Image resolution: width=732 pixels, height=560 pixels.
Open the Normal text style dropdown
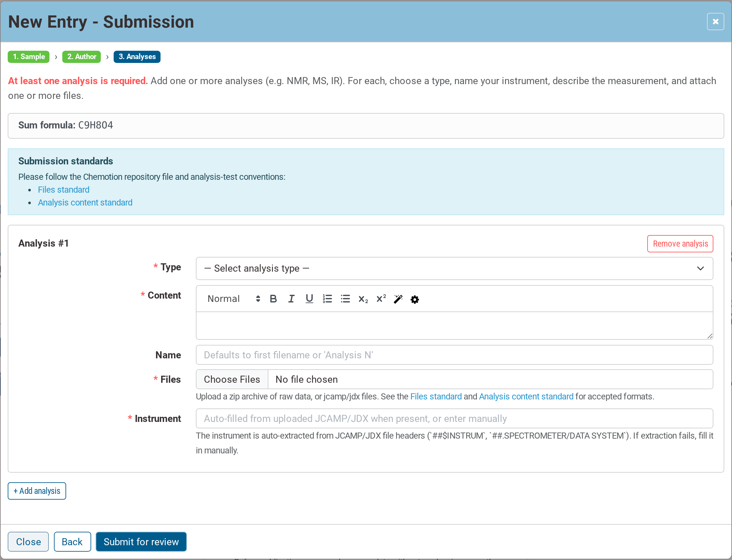pyautogui.click(x=233, y=299)
